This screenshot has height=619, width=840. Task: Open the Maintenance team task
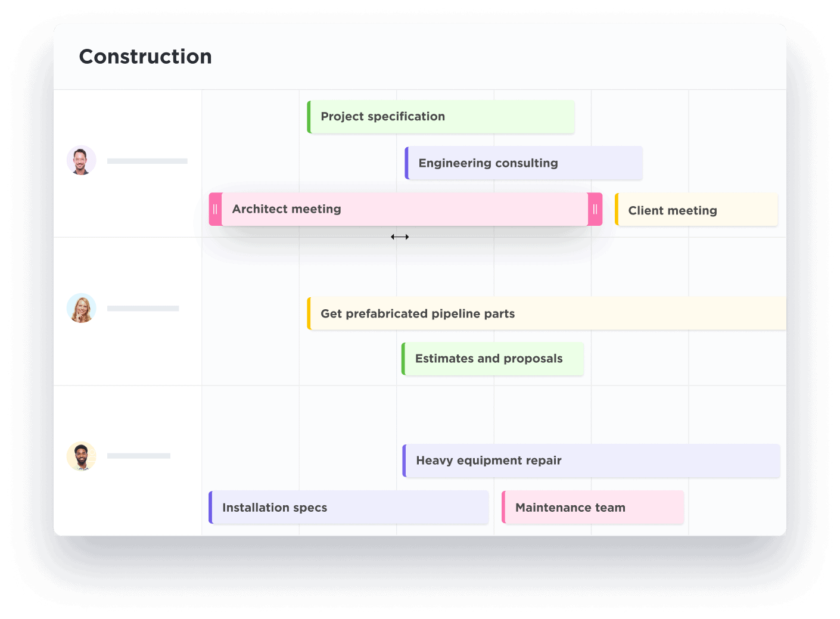593,508
